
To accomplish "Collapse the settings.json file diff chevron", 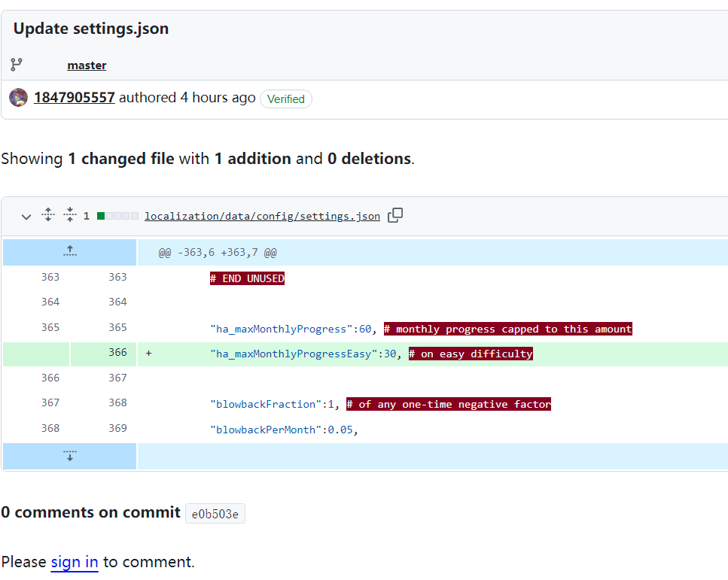I will 26,217.
